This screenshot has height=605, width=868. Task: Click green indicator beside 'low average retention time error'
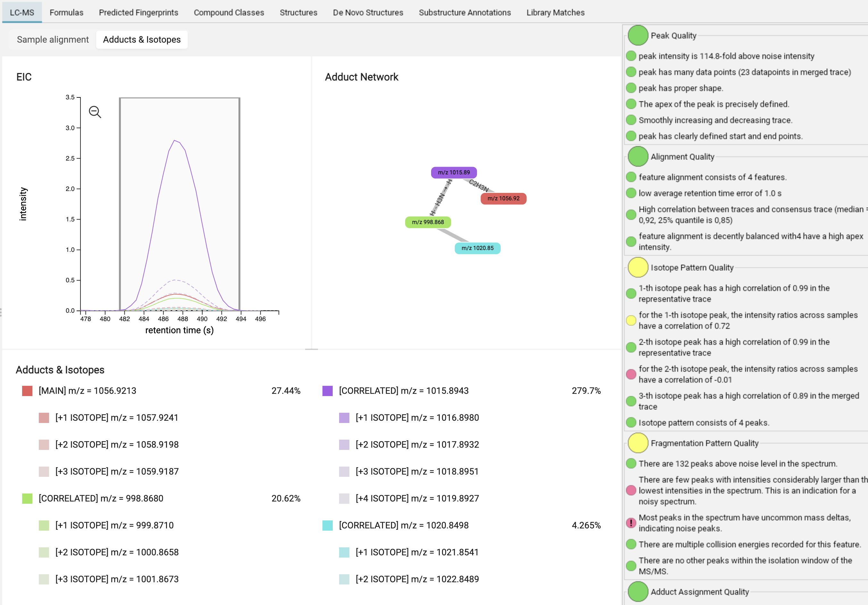tap(631, 193)
